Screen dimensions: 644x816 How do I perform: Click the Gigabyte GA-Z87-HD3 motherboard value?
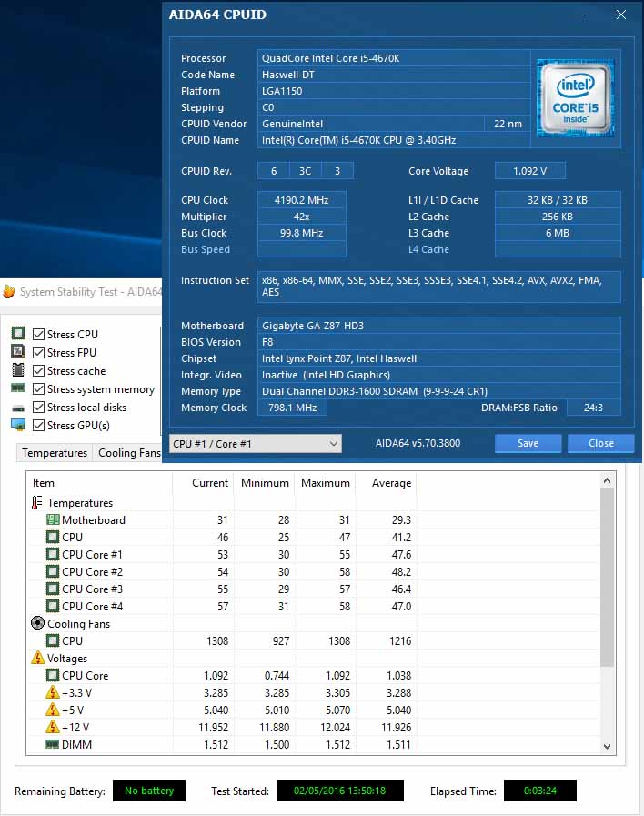click(438, 326)
